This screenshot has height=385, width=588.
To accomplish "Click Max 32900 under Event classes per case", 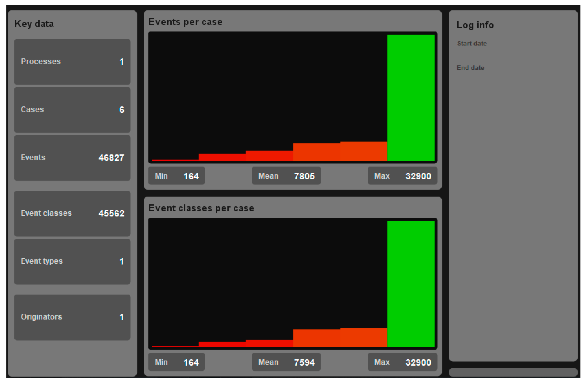I will (403, 362).
